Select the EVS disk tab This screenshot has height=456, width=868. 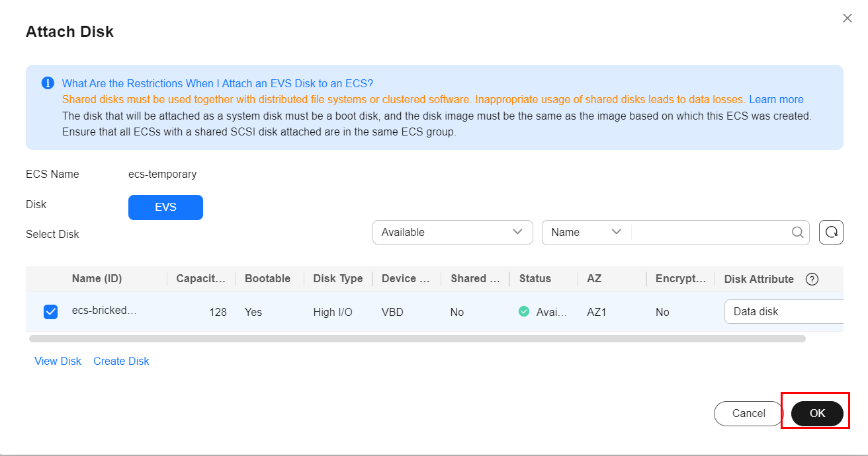coord(165,207)
